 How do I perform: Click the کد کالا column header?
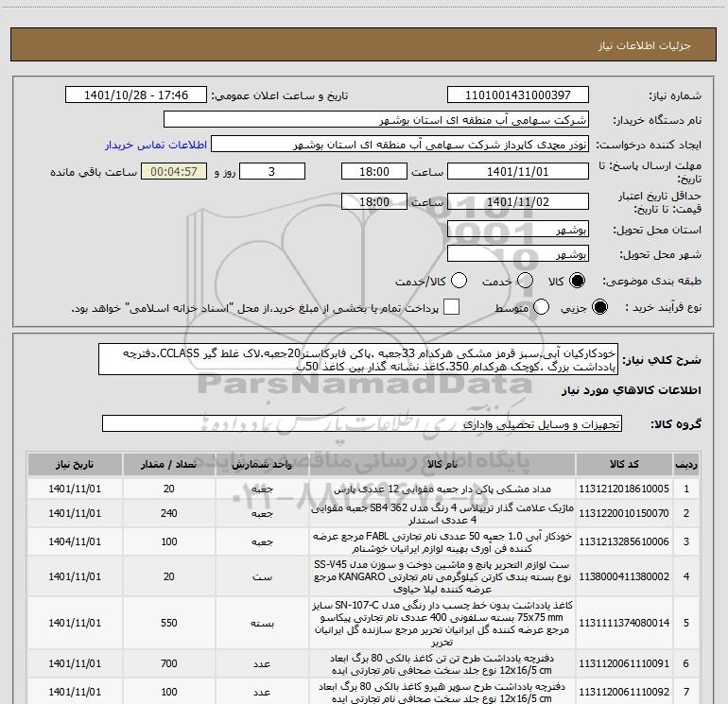pyautogui.click(x=624, y=465)
